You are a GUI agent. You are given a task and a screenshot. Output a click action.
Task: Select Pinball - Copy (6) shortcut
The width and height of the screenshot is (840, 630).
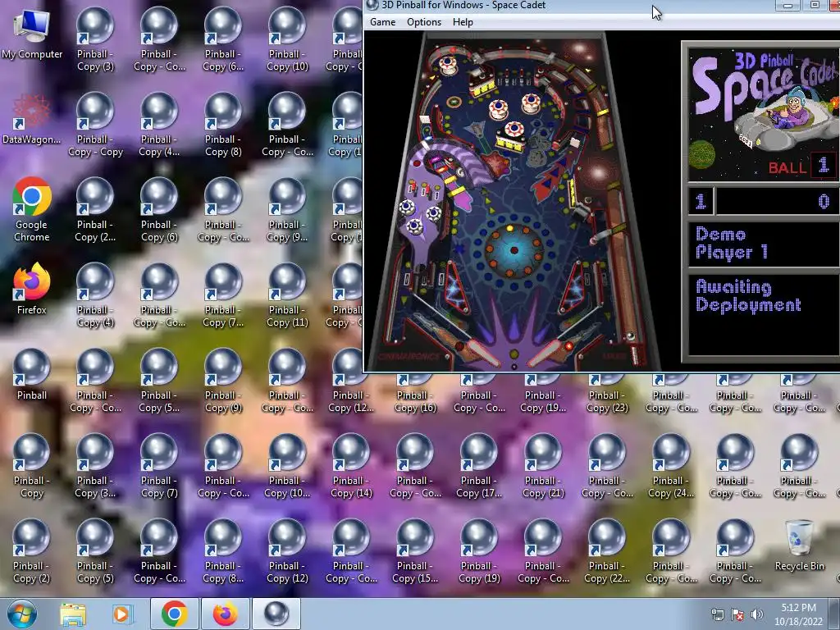(159, 209)
